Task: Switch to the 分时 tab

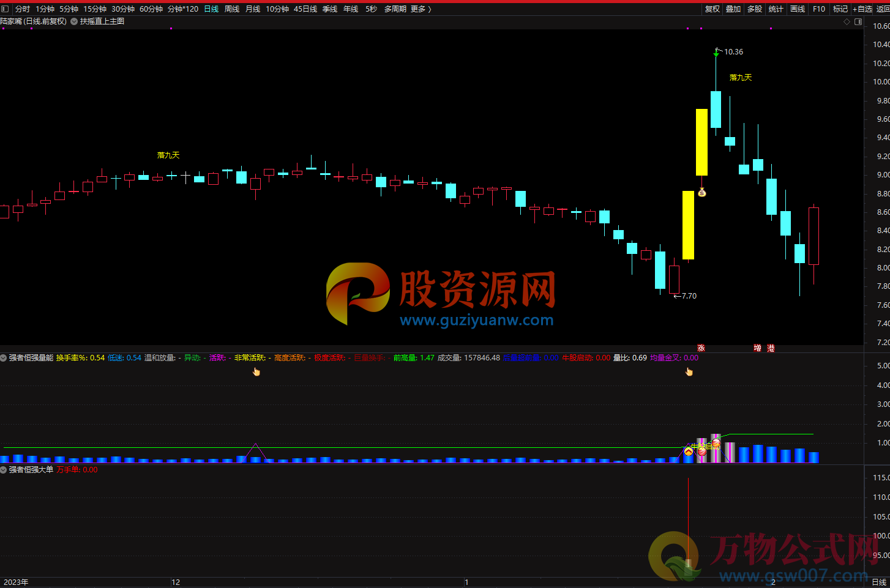Action: coord(23,9)
